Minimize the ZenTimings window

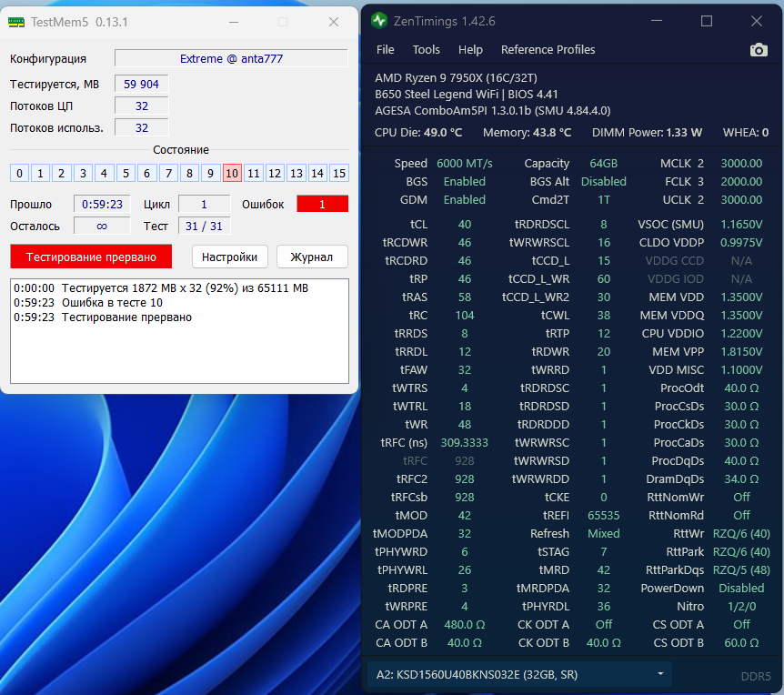pyautogui.click(x=657, y=21)
